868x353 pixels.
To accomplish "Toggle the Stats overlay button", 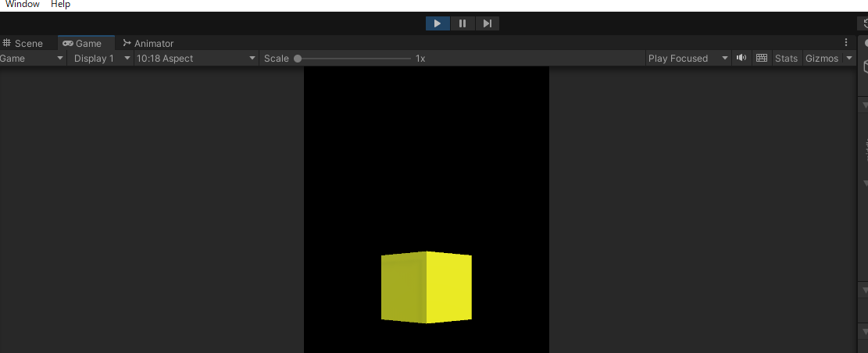I will click(786, 58).
